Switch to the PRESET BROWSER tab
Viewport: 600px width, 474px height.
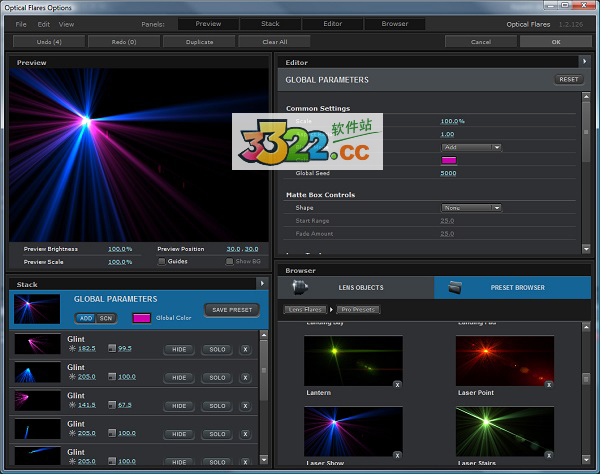coord(512,287)
